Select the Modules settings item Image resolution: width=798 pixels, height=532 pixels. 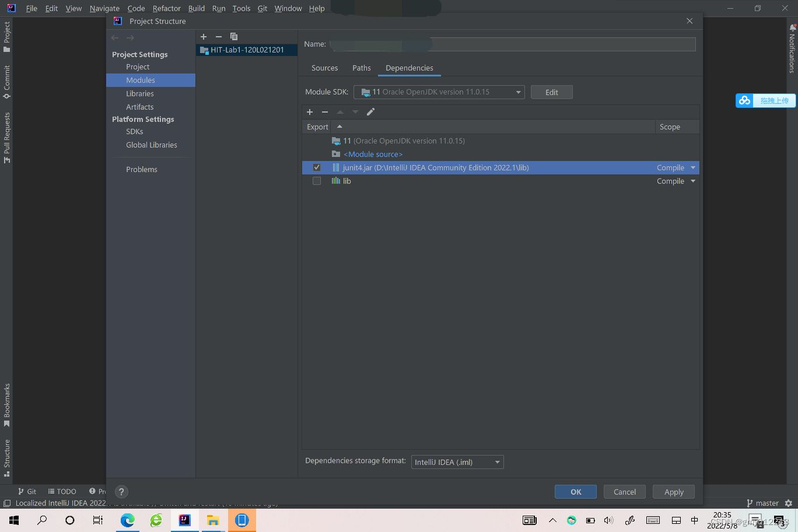tap(150, 80)
